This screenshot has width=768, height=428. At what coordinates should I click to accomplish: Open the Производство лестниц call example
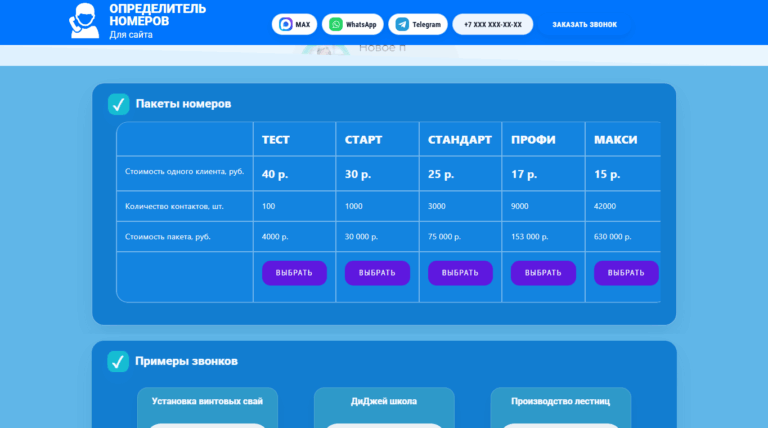[x=560, y=407]
